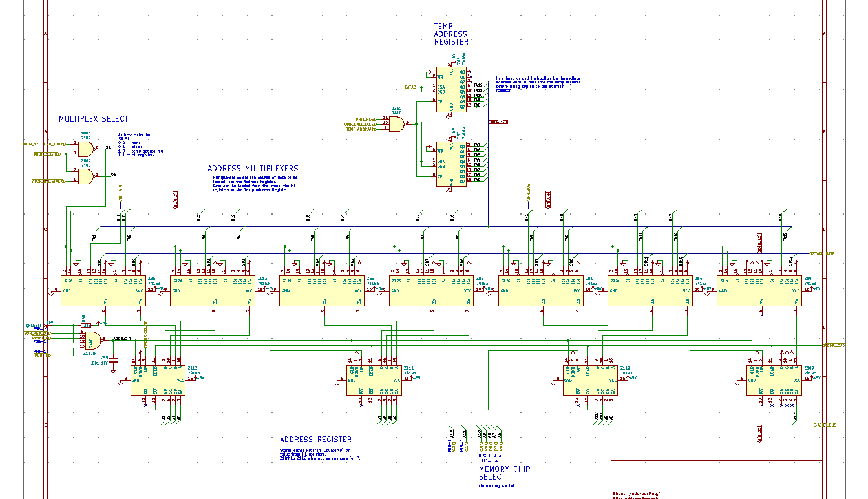Click the POR_INIT input label

point(41,356)
